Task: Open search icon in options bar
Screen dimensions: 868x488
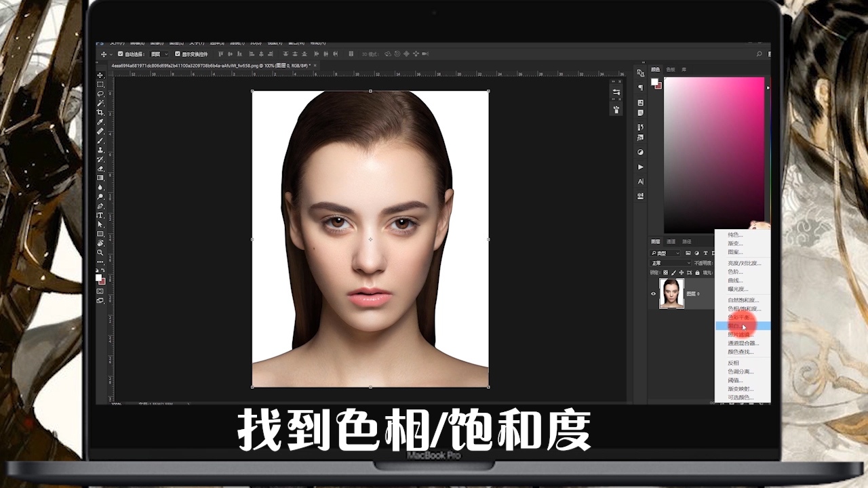Action: [x=759, y=54]
